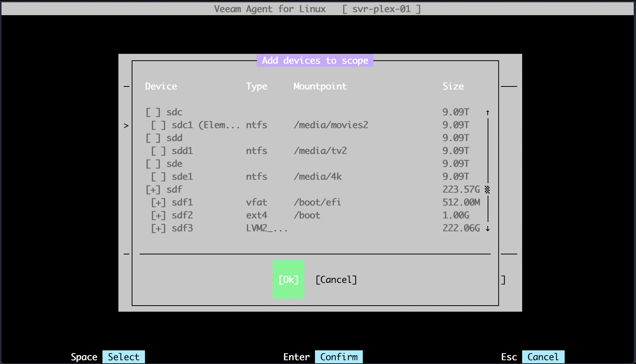
Task: Click the scroll down arrow
Action: (488, 228)
